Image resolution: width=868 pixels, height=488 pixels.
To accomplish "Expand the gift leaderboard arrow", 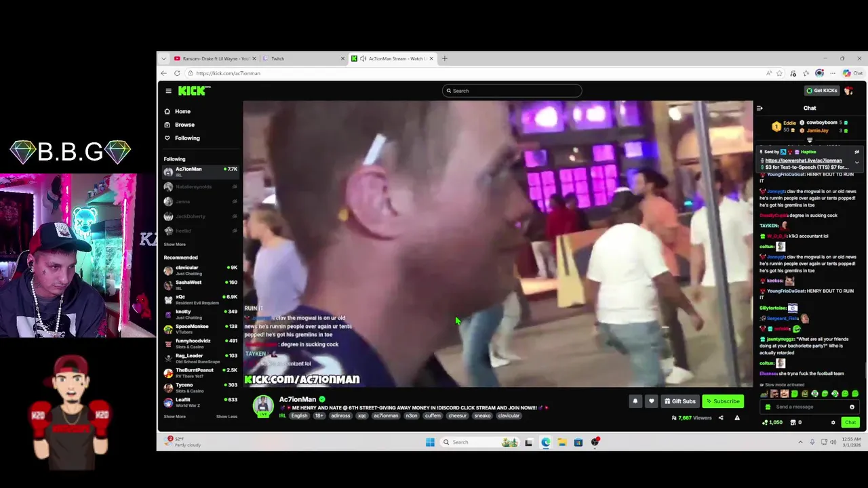I will pyautogui.click(x=810, y=140).
